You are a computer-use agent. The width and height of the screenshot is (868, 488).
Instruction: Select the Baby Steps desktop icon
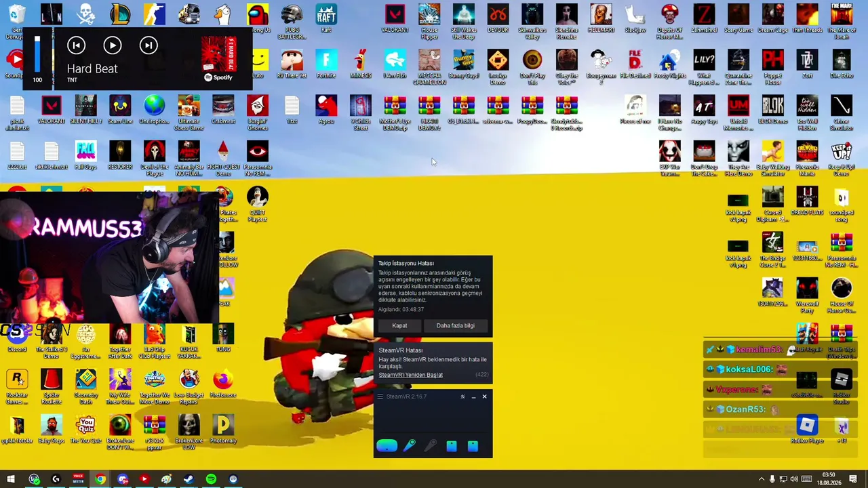[52, 429]
